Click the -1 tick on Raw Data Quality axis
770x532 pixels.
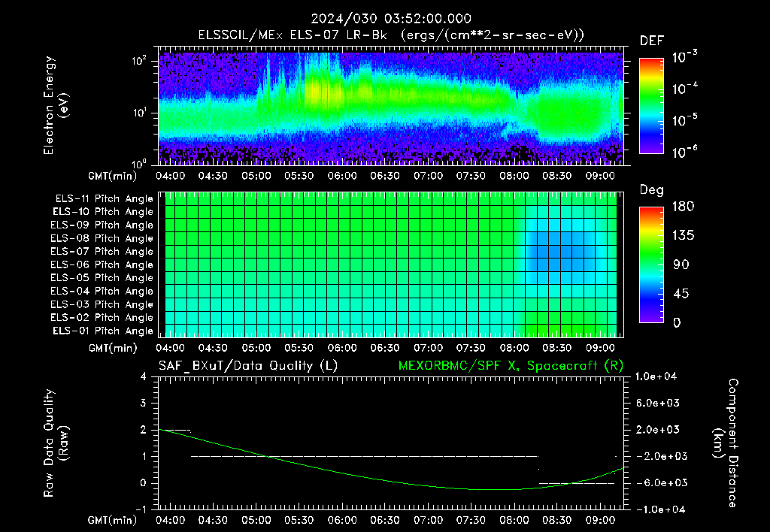point(141,509)
